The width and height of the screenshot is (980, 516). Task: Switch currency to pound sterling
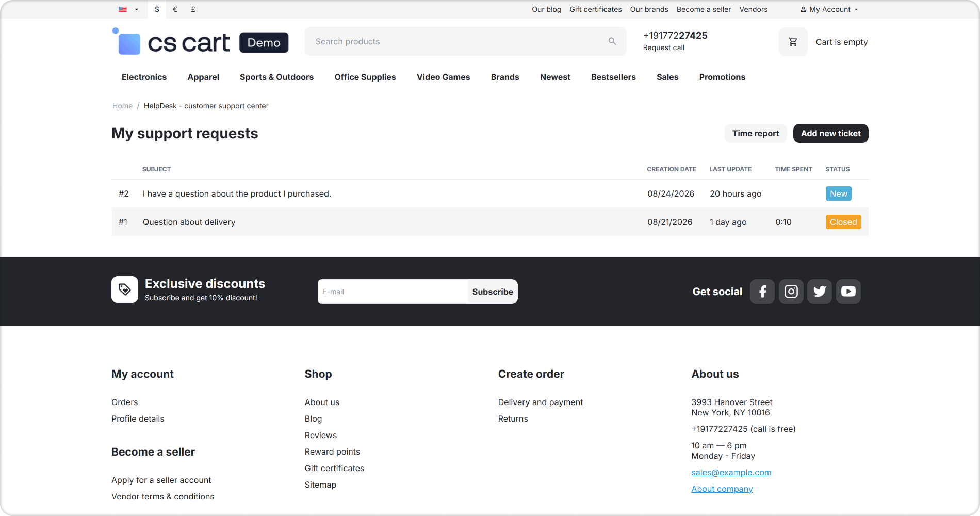(193, 9)
